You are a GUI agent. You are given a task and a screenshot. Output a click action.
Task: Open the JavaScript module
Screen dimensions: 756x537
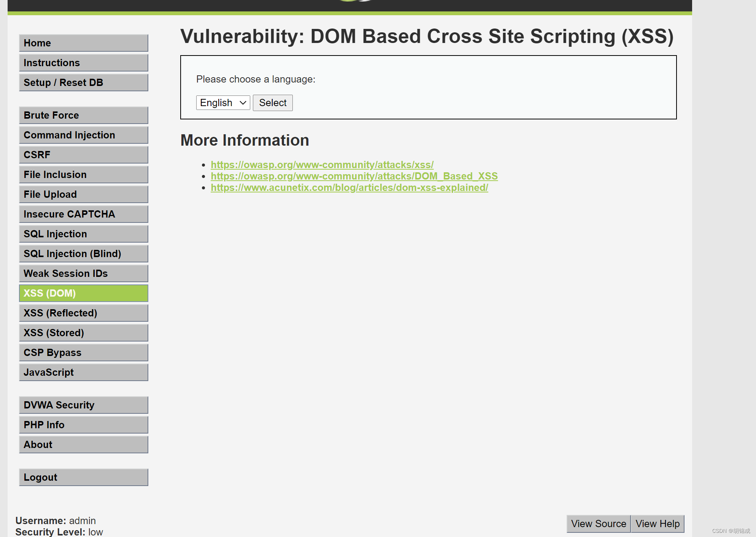[84, 372]
